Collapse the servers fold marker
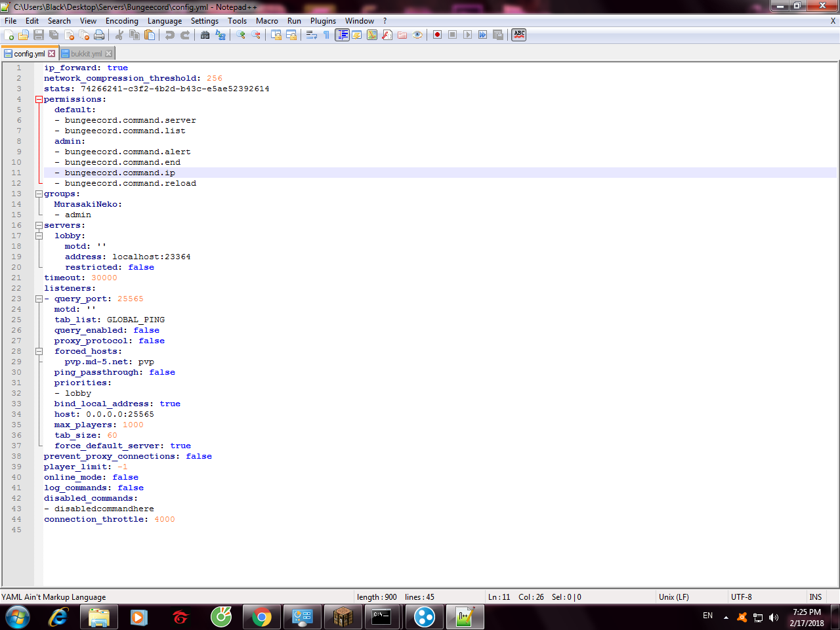The image size is (840, 630). click(x=39, y=226)
